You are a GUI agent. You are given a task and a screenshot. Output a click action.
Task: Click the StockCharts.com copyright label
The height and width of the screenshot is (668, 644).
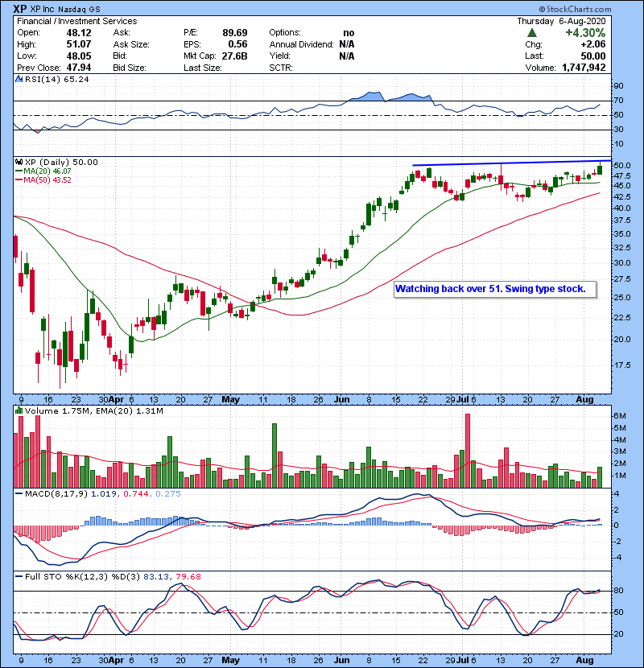pos(575,9)
